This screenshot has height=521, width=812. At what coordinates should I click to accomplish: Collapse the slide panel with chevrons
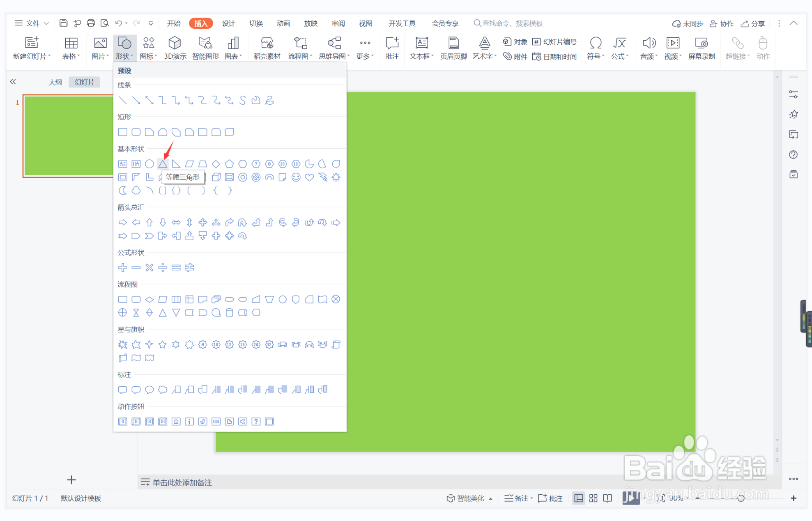tap(13, 82)
